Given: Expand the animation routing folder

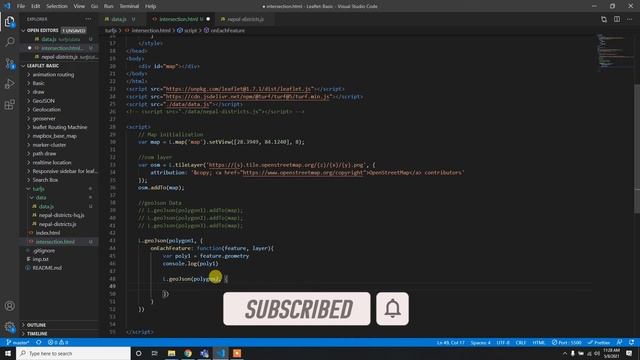Looking at the screenshot, I should tap(53, 75).
